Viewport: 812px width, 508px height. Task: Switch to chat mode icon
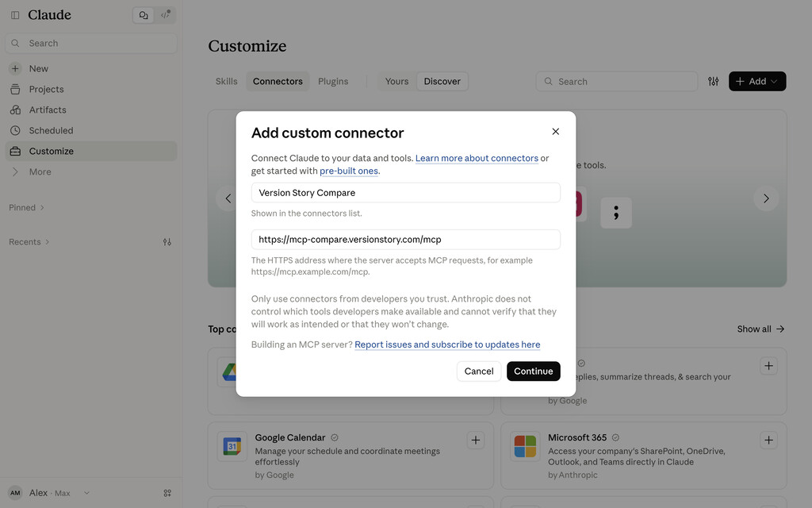point(144,15)
